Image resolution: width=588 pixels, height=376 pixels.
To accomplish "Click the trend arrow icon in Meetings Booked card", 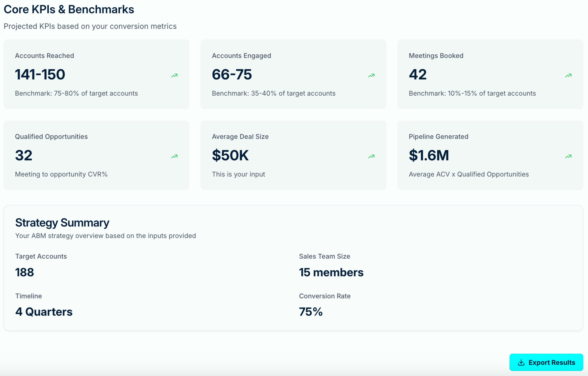I will click(568, 75).
